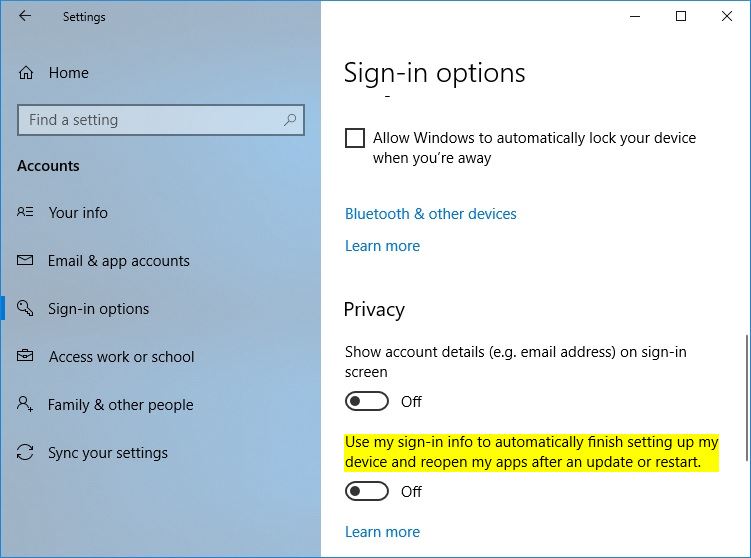Maximize the Settings window
This screenshot has height=558, width=751.
tap(681, 16)
